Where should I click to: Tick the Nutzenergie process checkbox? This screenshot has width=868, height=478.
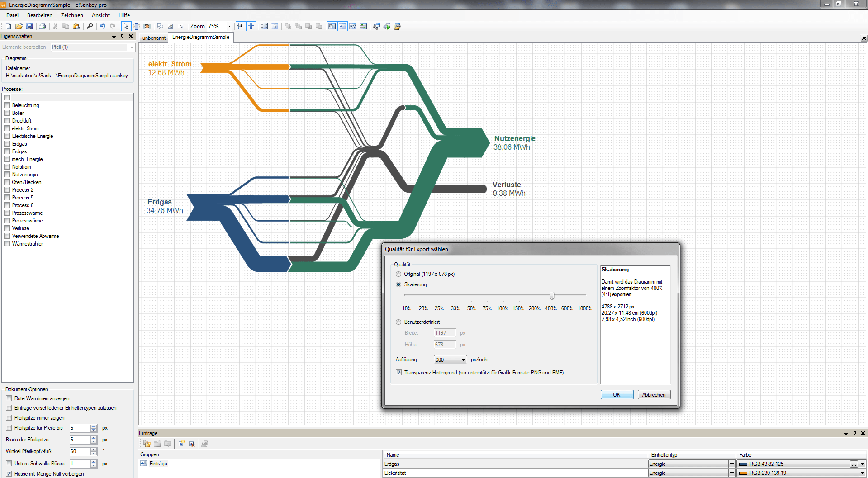7,175
